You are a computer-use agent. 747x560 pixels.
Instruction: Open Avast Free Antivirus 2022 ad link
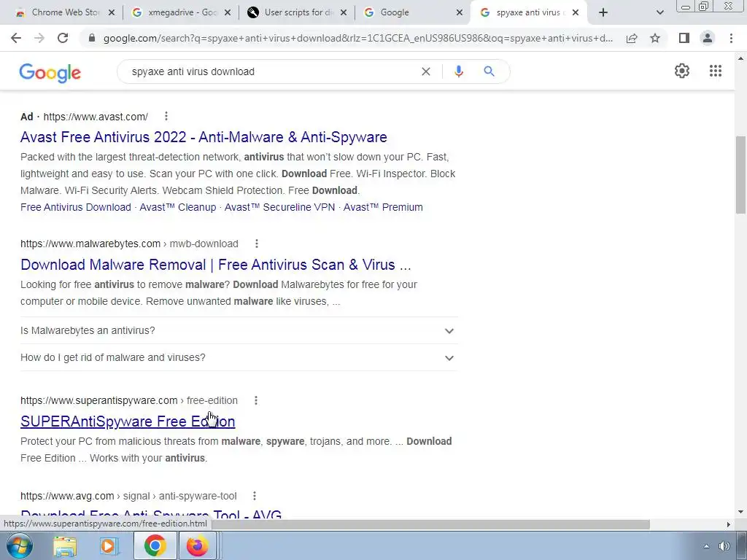[x=204, y=137]
